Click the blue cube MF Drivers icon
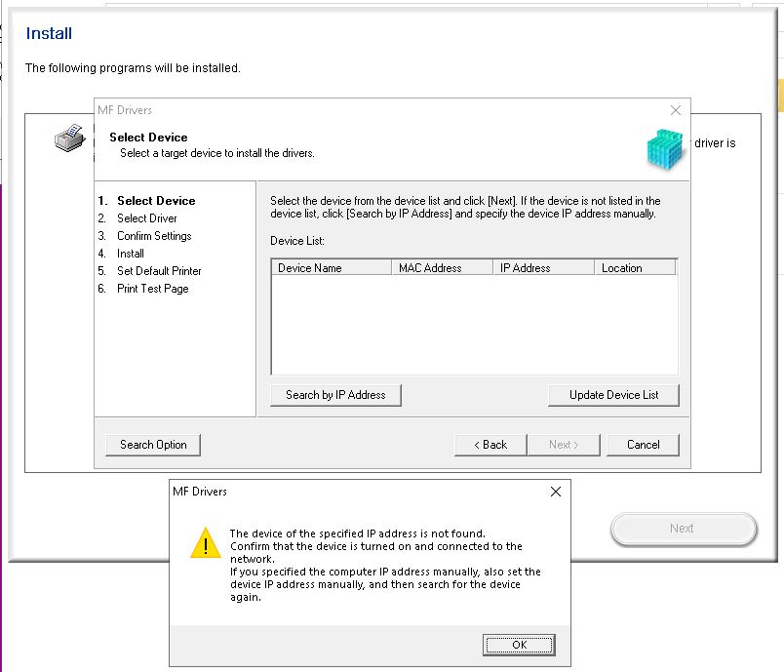 (x=667, y=149)
